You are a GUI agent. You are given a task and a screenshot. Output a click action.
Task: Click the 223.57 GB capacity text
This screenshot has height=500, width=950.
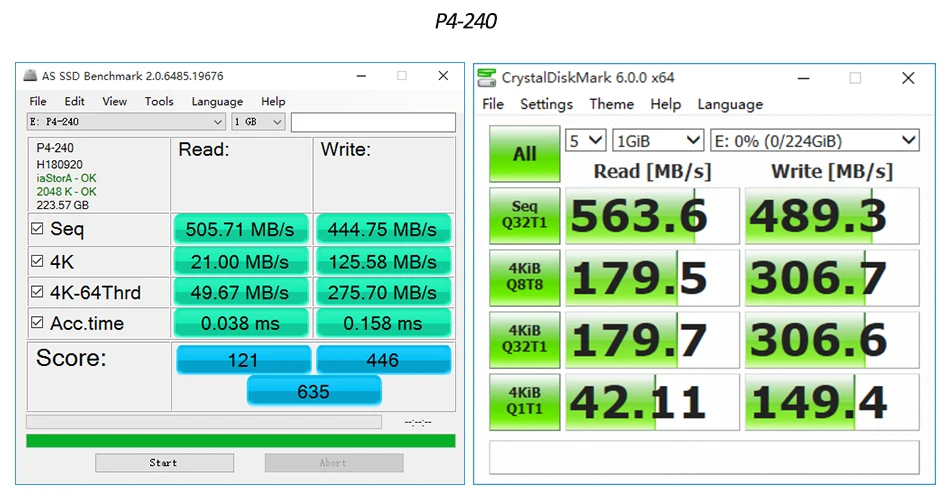tap(62, 205)
